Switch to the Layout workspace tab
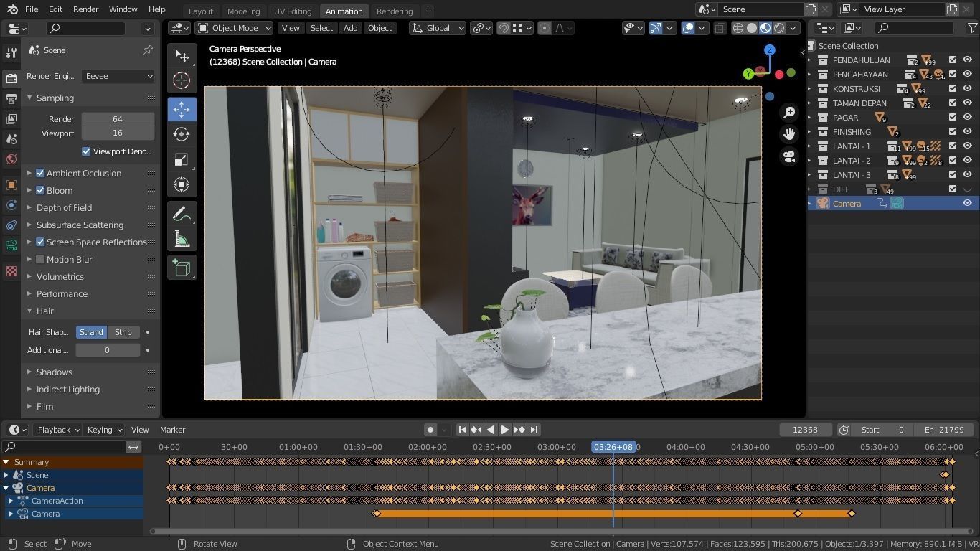Image resolution: width=980 pixels, height=551 pixels. [201, 11]
